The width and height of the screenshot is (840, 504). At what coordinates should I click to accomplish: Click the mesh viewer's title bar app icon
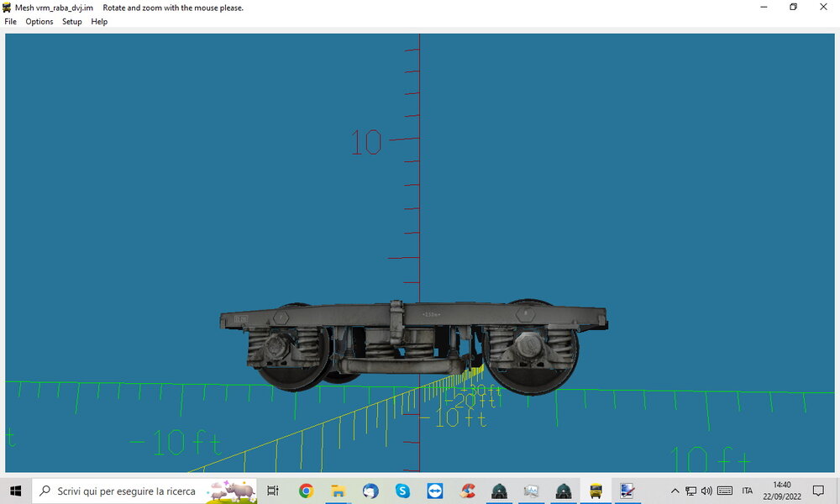pos(7,8)
